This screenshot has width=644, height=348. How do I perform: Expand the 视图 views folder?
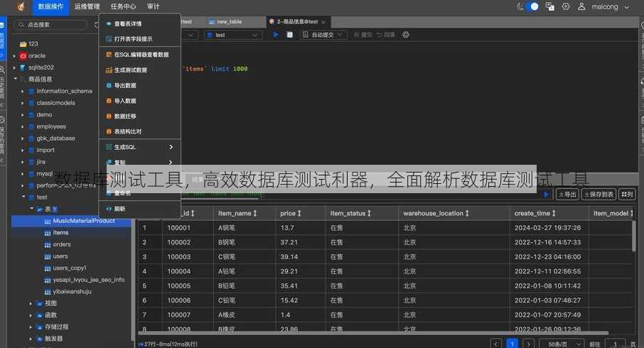[31, 304]
